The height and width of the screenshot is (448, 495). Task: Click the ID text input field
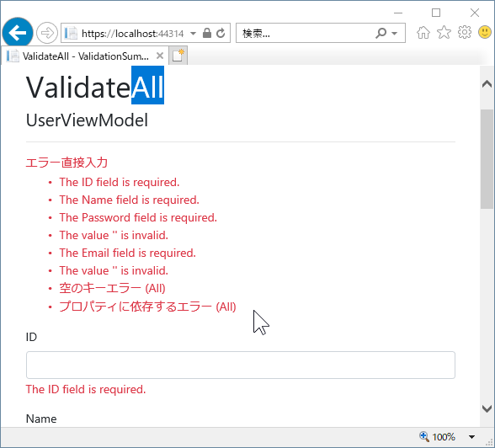click(241, 365)
